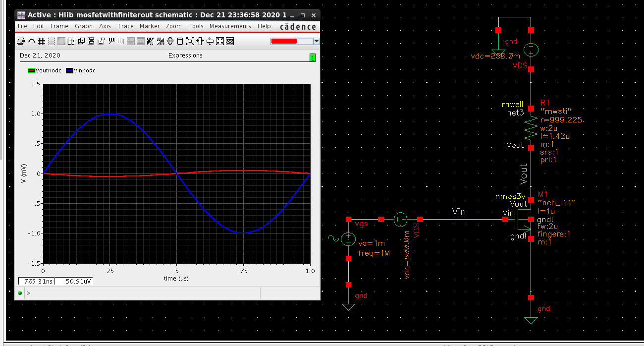Click the calculator icon
This screenshot has width=644, height=346.
(x=180, y=41)
